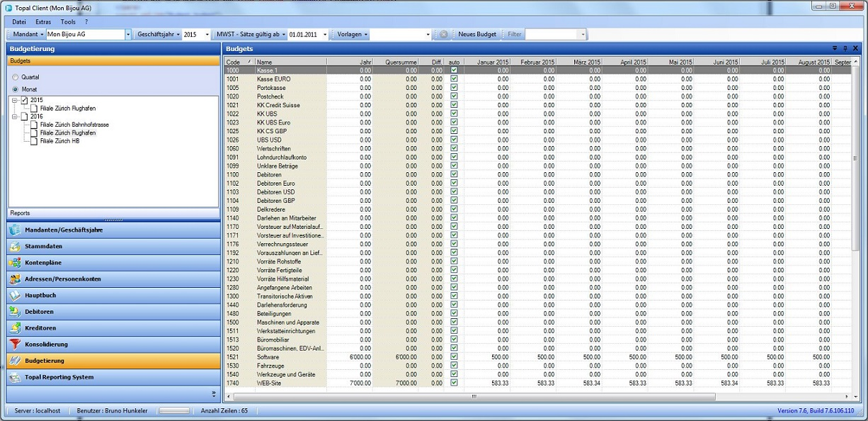The image size is (868, 421).
Task: Pin the Budgets panel with pushpin icon
Action: [x=845, y=48]
